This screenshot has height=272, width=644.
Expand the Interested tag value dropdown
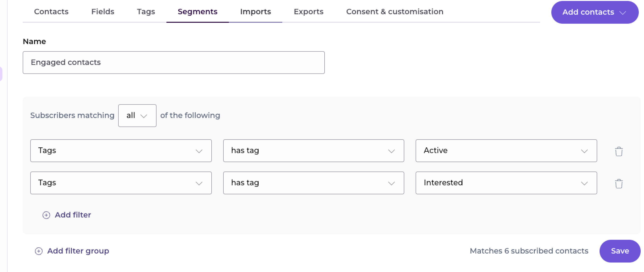[506, 183]
